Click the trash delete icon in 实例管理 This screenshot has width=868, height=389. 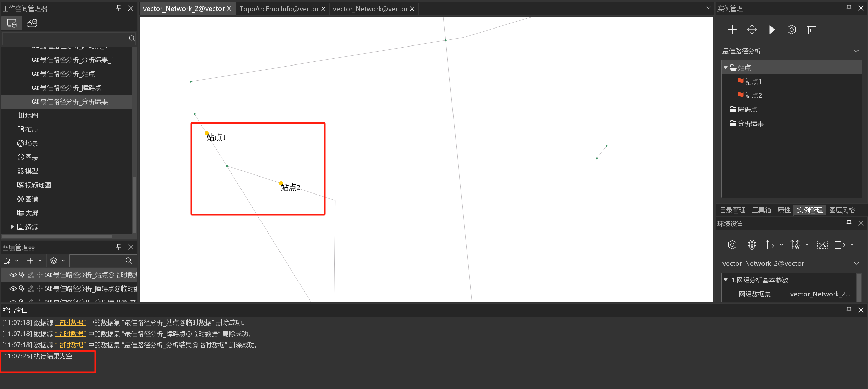coord(811,30)
